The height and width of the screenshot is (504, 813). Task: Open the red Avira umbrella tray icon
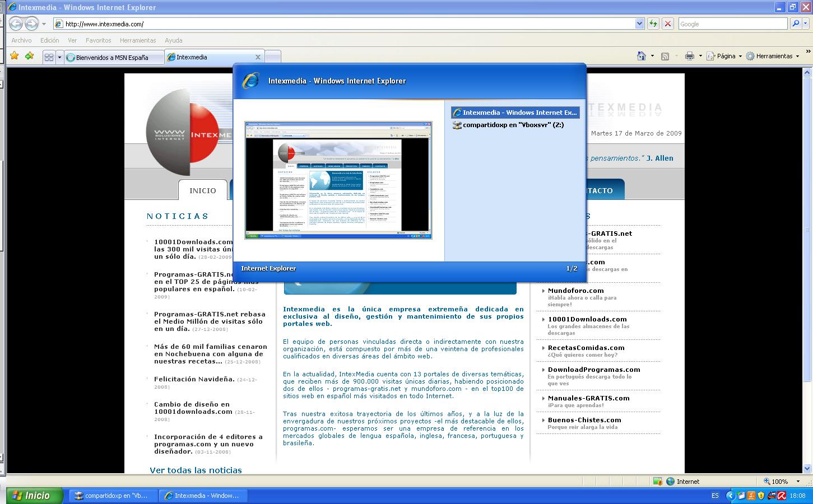[781, 496]
